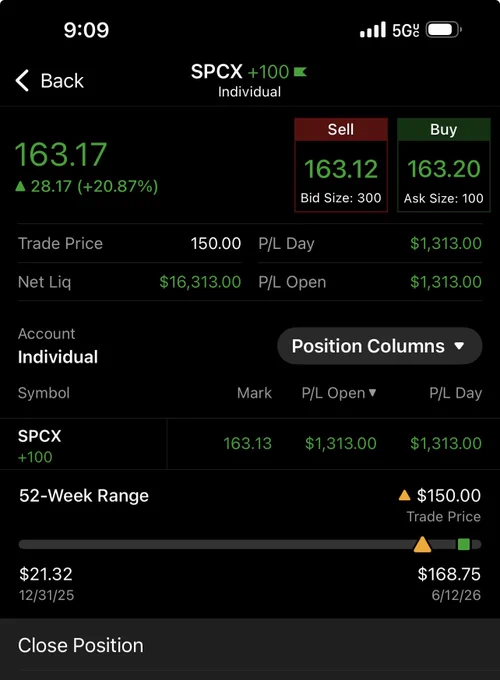500x680 pixels.
Task: Tap the battery icon in status bar
Action: point(444,30)
